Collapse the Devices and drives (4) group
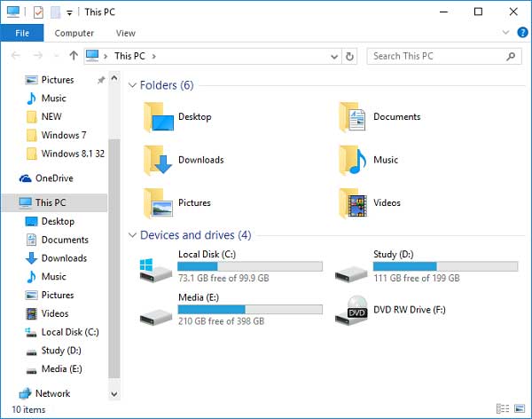The height and width of the screenshot is (419, 532). tap(132, 235)
